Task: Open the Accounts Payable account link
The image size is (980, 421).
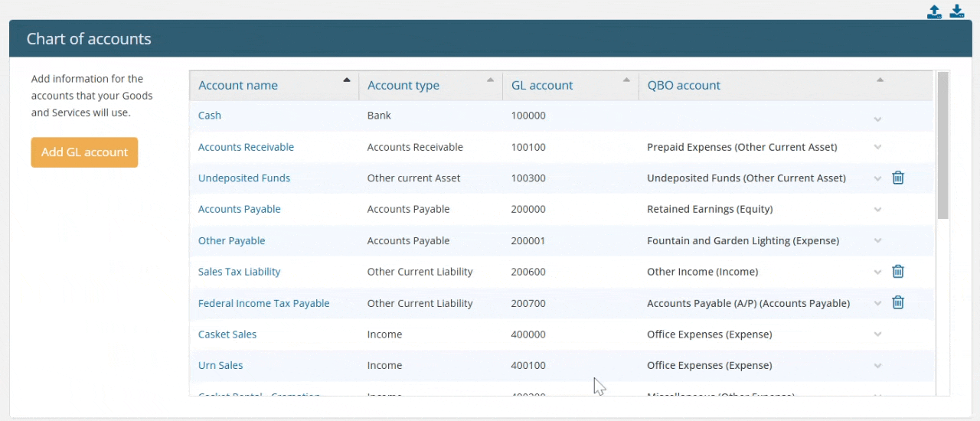Action: click(240, 209)
